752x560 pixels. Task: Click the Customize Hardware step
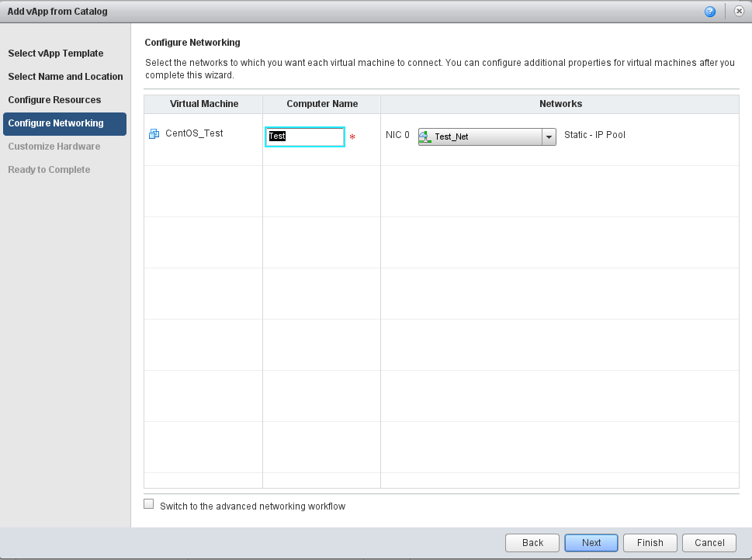(54, 147)
